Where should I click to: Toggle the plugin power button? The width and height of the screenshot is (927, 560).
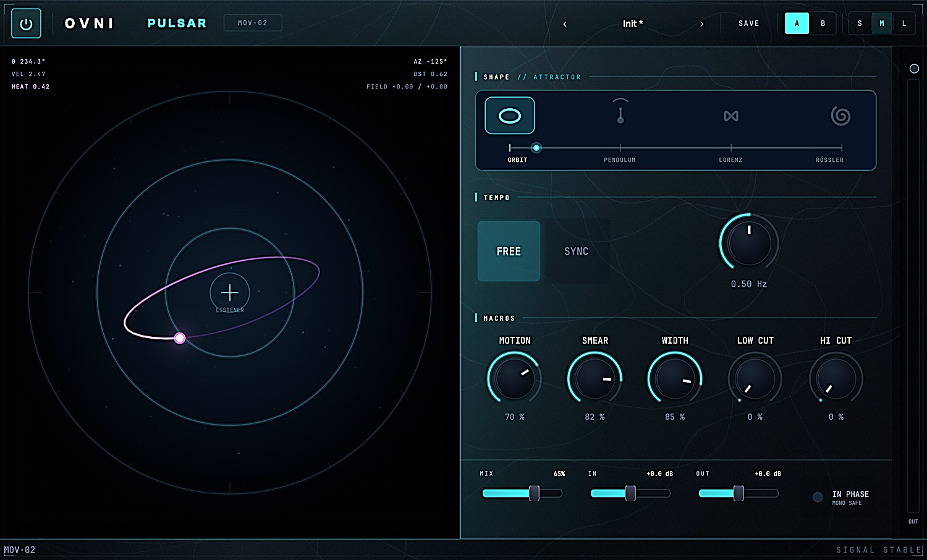(x=26, y=23)
